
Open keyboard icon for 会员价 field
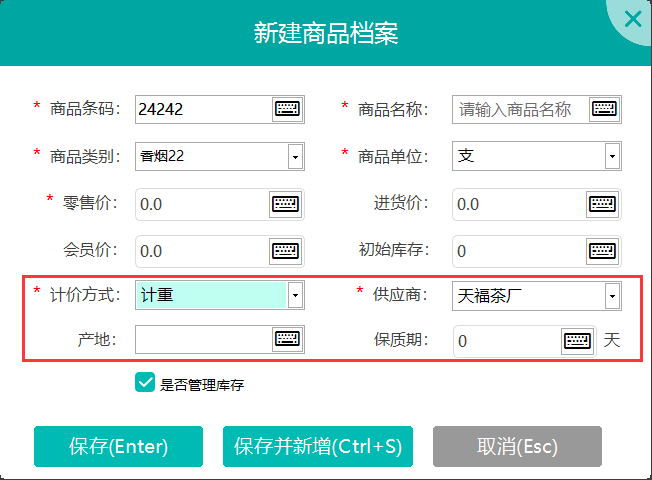pyautogui.click(x=285, y=250)
